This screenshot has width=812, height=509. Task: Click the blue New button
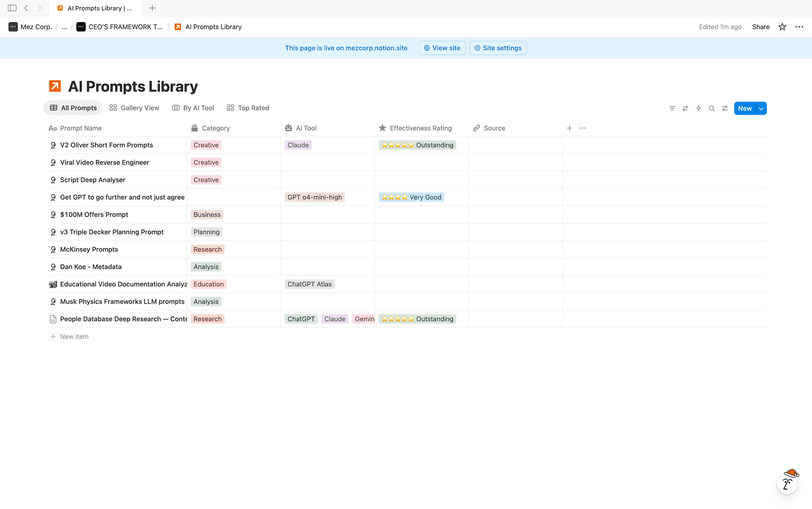(x=745, y=109)
